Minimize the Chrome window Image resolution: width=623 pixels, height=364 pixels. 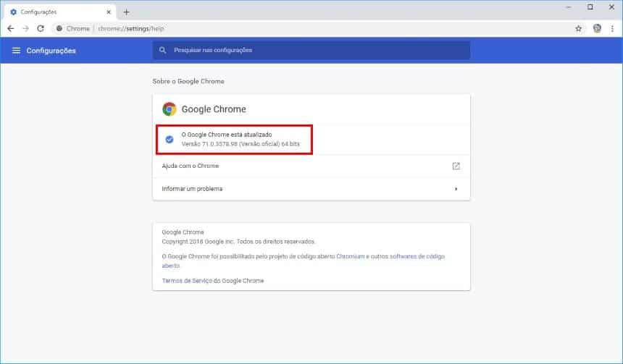[x=569, y=7]
